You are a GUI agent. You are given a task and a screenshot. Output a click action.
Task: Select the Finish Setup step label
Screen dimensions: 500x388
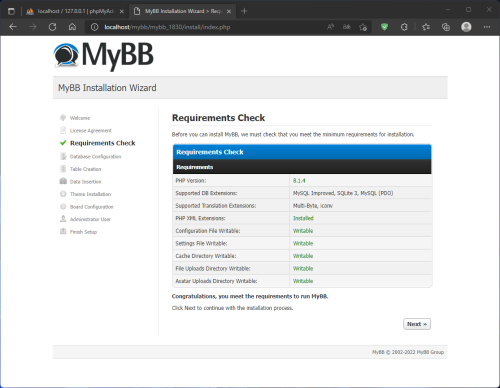tap(83, 232)
